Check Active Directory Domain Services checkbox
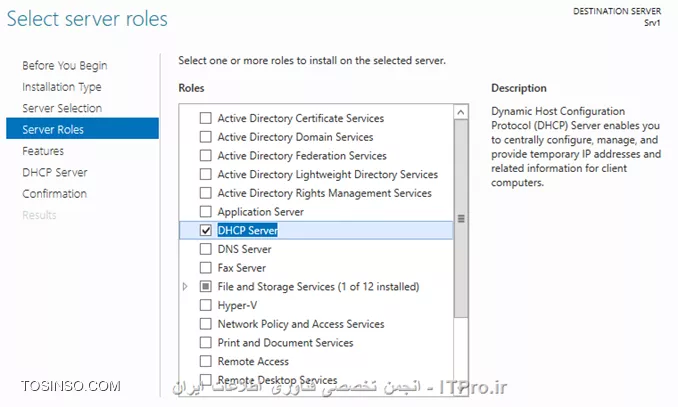This screenshot has width=678, height=407. coord(206,137)
